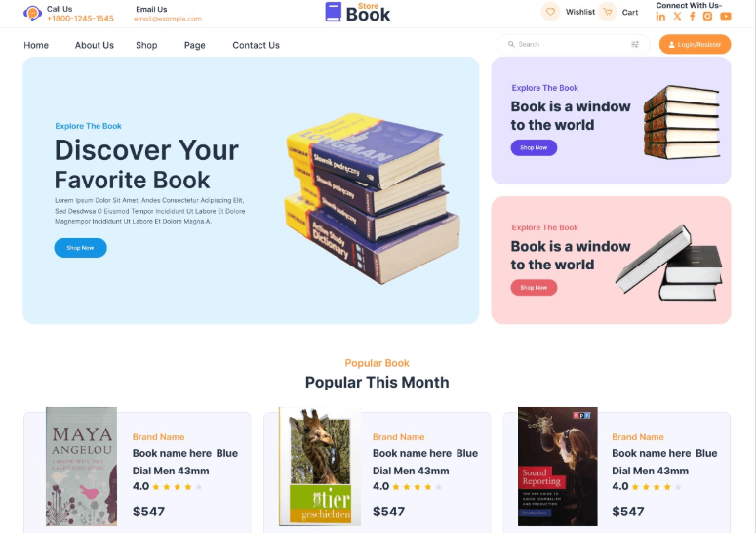Screen dimensions: 756x533
Task: Click the blue Shop Now hero button
Action: point(81,248)
